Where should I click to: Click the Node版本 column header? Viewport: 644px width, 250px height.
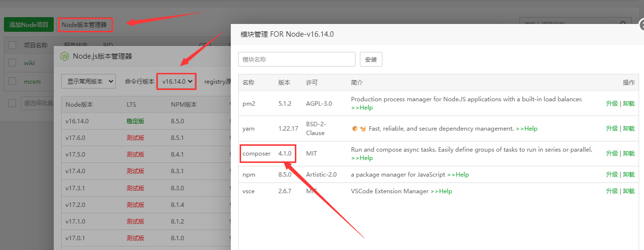tap(79, 105)
